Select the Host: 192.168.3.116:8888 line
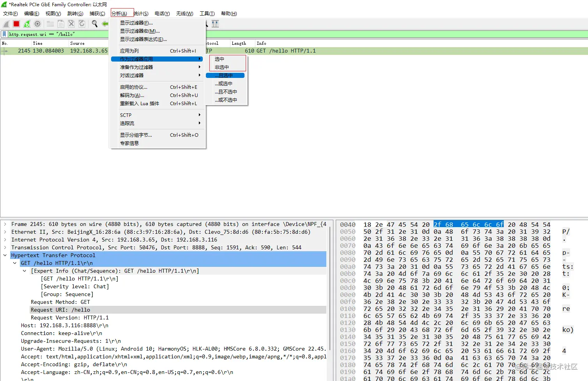This screenshot has height=381, width=588. (65, 325)
